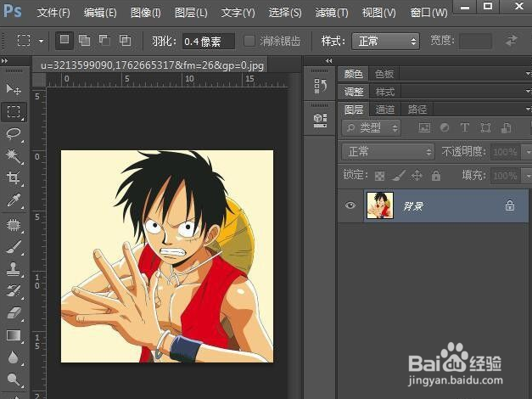Choose New Selection mode button
Image resolution: width=532 pixels, height=399 pixels.
click(64, 40)
